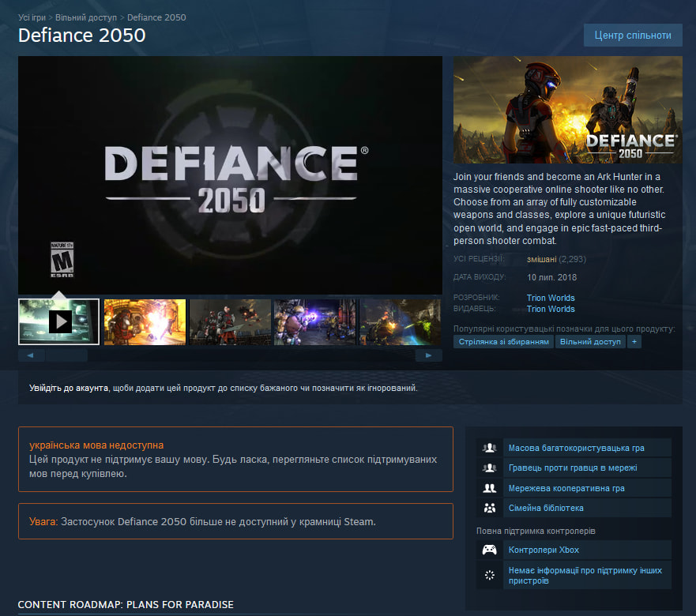Viewport: 696px width, 616px height.
Task: Click the main Defiance 2050 video player
Action: [230, 175]
